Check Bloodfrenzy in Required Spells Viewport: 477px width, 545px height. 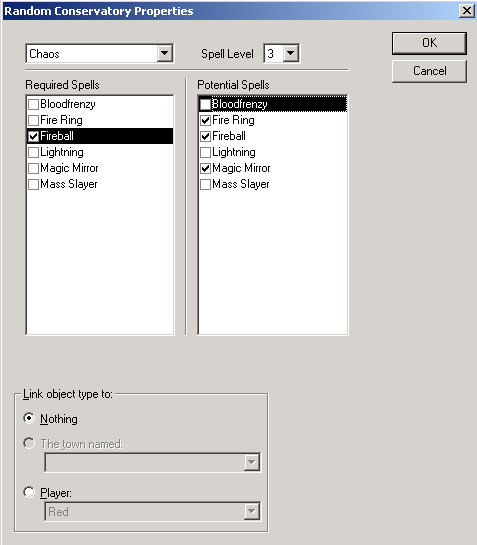(33, 104)
